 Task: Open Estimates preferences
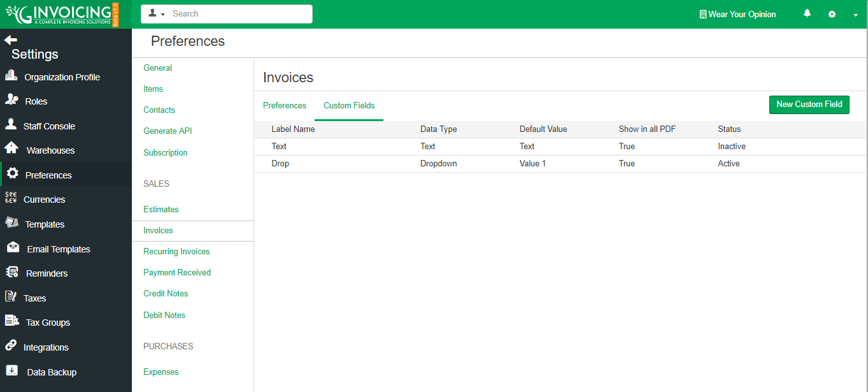[x=161, y=209]
